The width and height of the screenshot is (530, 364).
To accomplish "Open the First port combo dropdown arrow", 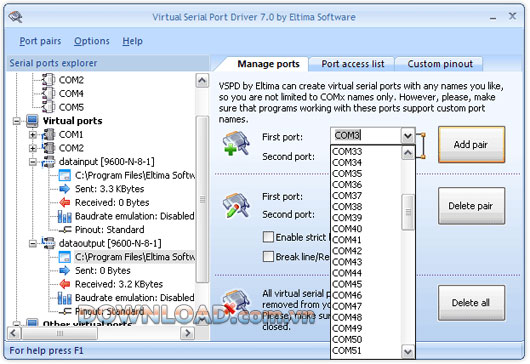I will [408, 136].
